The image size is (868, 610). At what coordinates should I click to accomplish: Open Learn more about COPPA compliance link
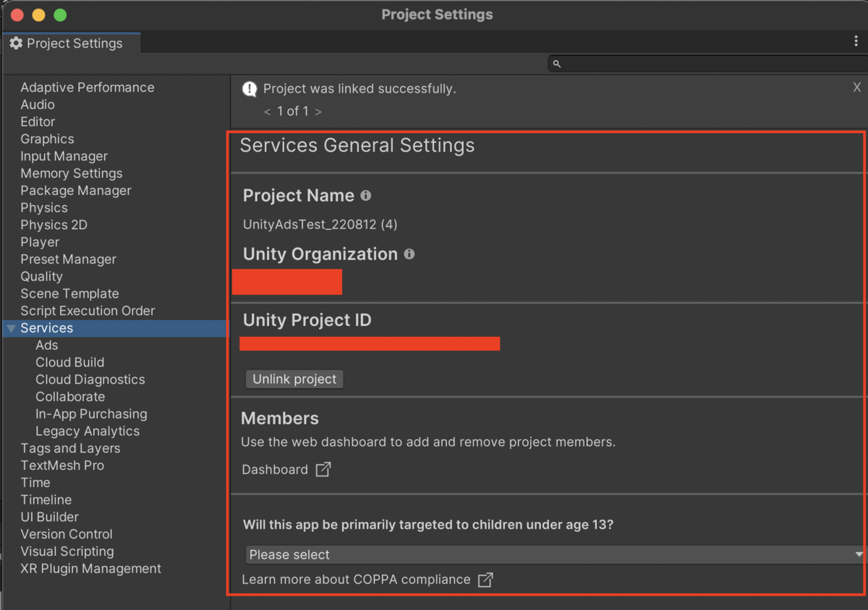point(356,580)
